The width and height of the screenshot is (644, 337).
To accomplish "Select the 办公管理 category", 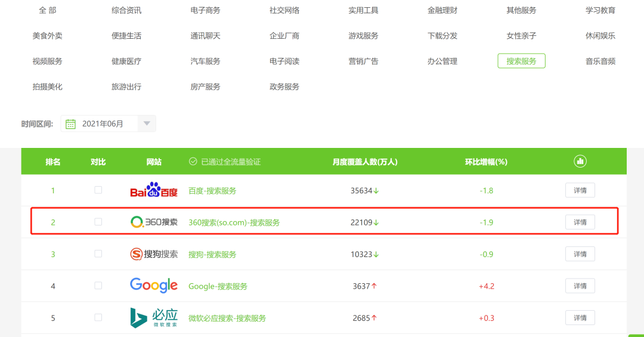I will 442,61.
